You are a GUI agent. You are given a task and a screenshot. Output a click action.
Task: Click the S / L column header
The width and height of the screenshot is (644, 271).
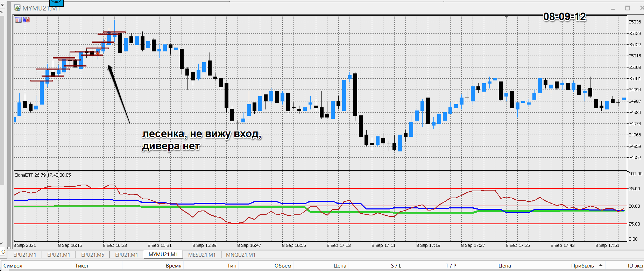pos(396,266)
